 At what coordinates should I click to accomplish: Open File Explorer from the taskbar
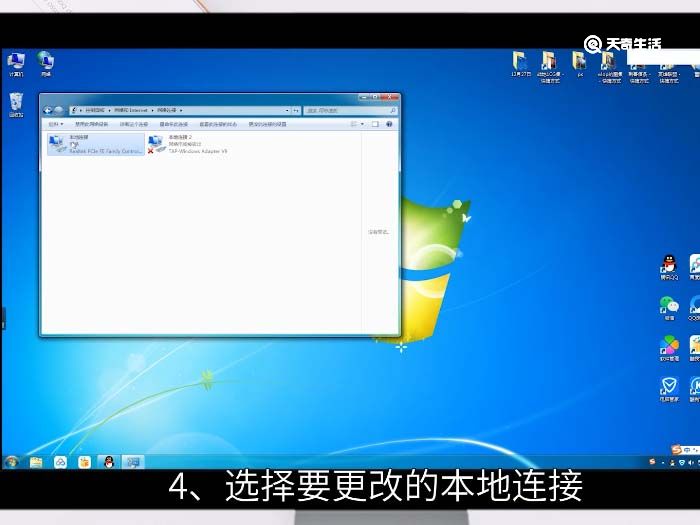36,462
